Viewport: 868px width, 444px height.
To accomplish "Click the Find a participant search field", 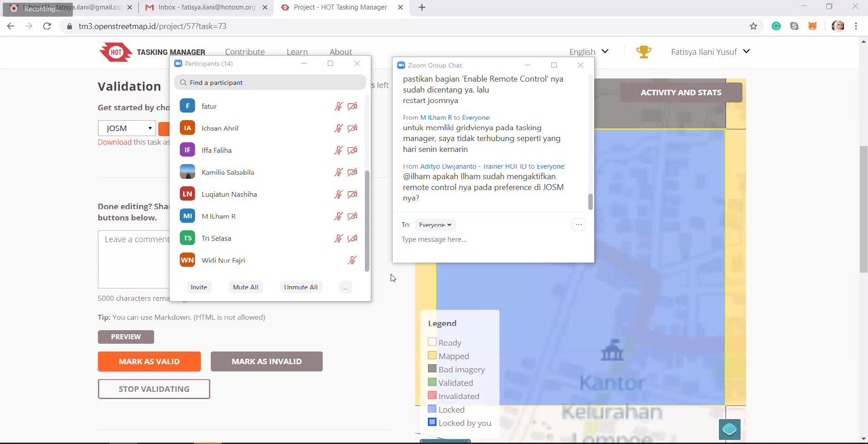I will click(x=270, y=83).
